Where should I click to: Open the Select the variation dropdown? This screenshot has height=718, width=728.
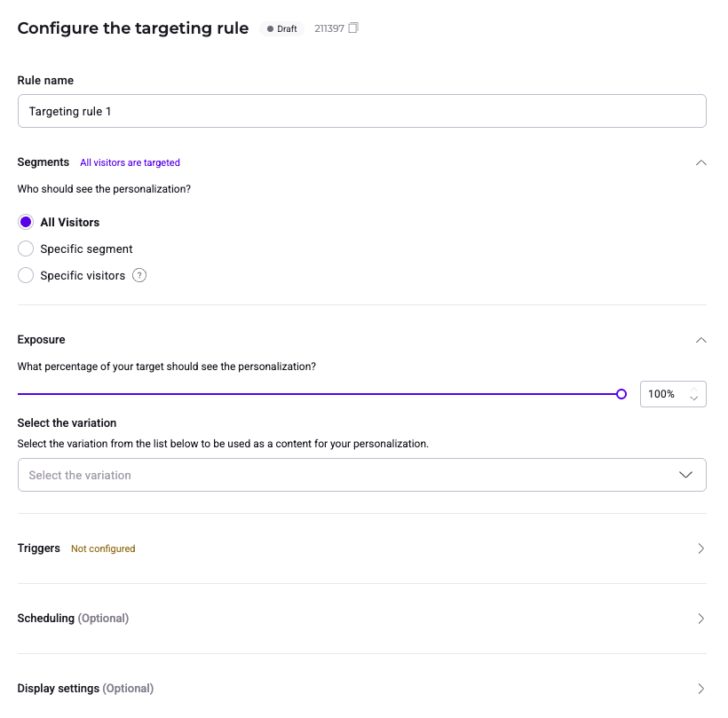[361, 475]
